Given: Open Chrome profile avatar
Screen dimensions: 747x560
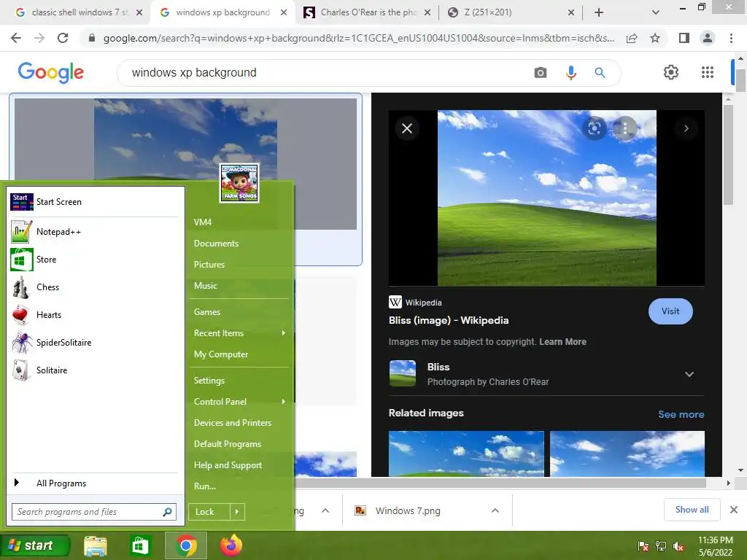Looking at the screenshot, I should (x=708, y=38).
